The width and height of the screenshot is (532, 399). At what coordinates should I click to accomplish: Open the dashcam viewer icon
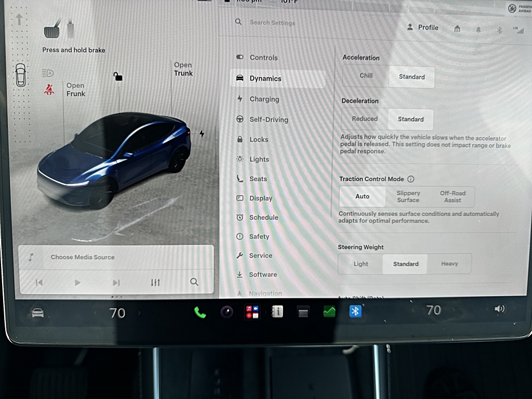pos(303,312)
